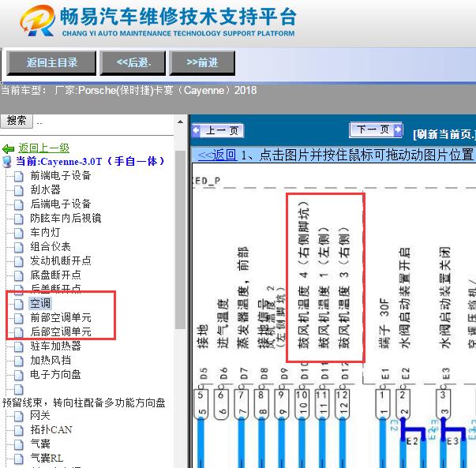This screenshot has height=468, width=476.
Task: Open 预留线束，转向柱配备多功能方向盘 item
Action: (x=84, y=402)
